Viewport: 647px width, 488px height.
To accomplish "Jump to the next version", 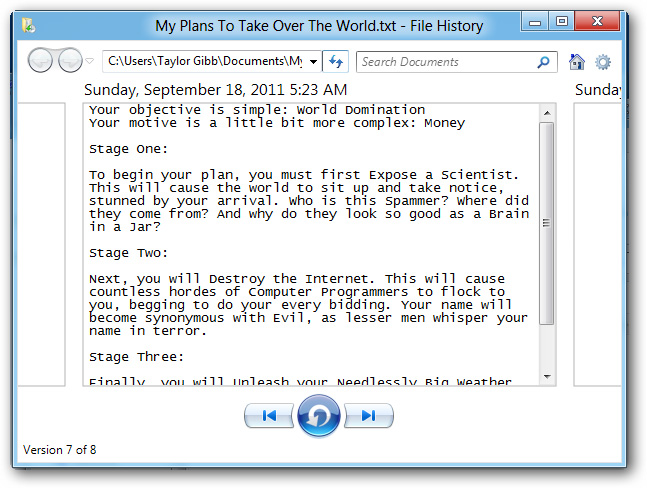I will coord(368,415).
